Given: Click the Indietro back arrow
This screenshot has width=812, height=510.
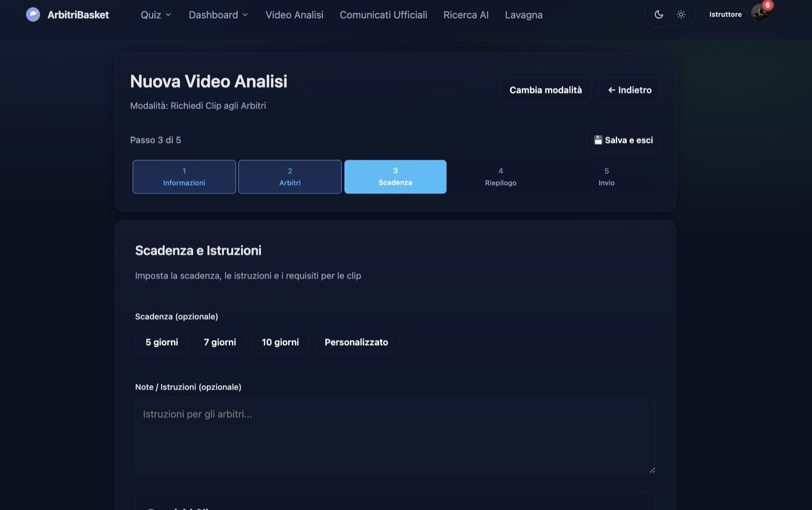Looking at the screenshot, I should (x=611, y=90).
